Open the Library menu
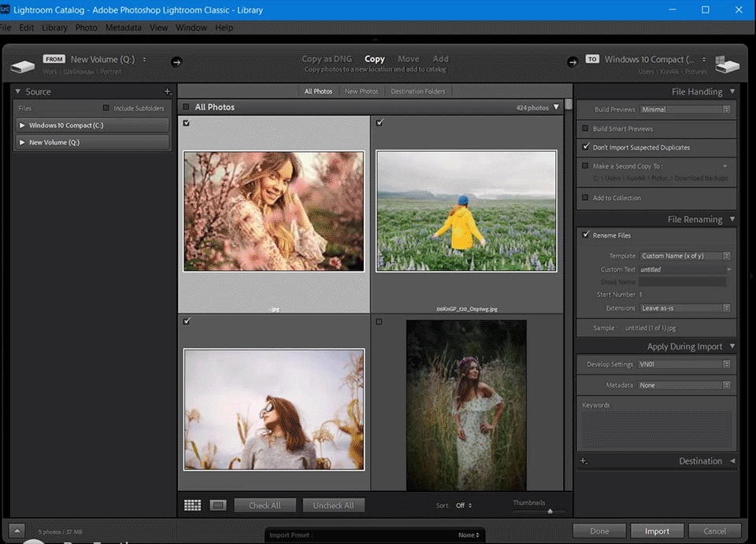 tap(54, 28)
